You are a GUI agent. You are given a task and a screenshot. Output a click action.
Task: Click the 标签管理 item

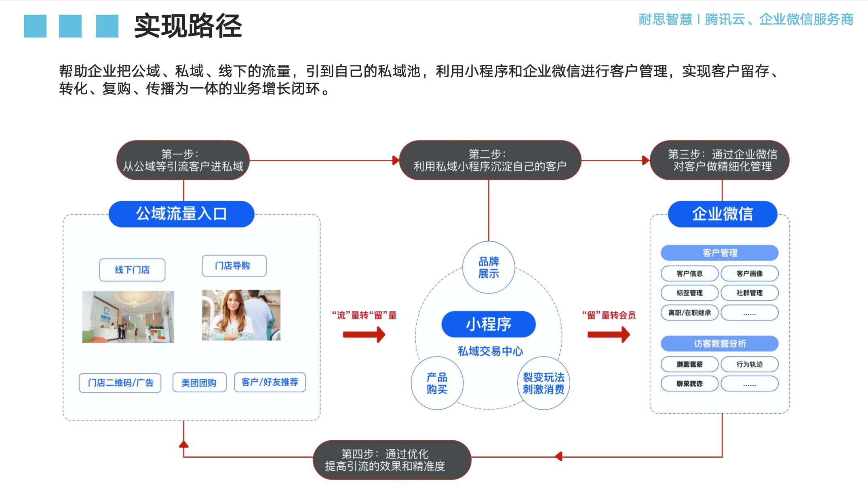[689, 293]
